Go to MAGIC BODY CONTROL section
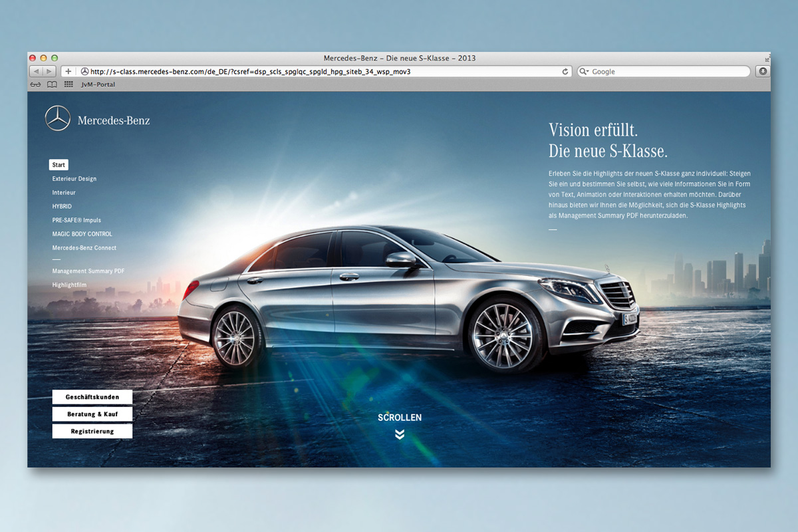This screenshot has width=798, height=532. [x=82, y=234]
